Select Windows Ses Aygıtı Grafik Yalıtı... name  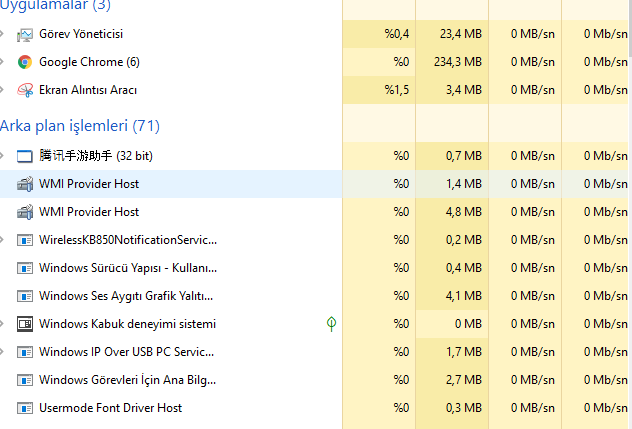(x=126, y=296)
